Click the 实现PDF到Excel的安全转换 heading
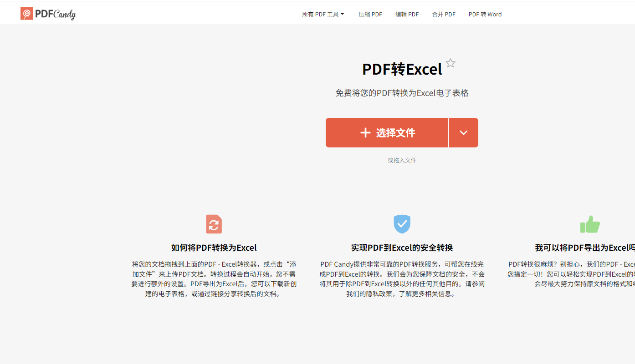This screenshot has height=364, width=635. click(x=402, y=248)
